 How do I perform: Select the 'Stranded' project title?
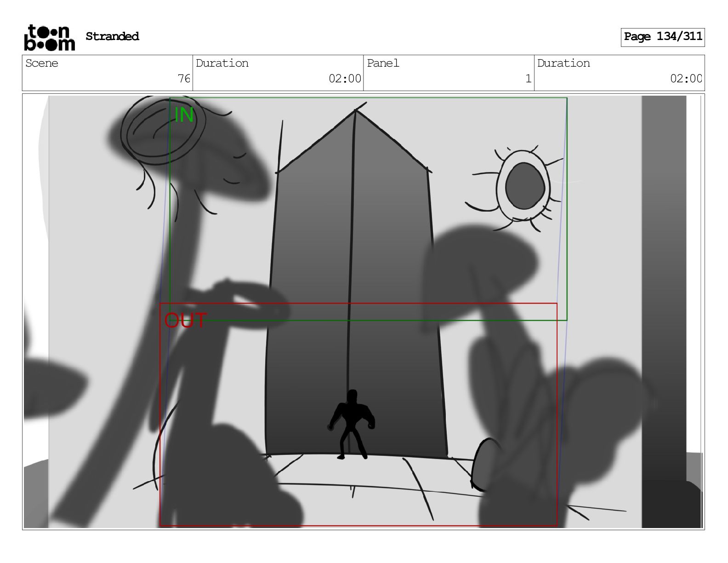(112, 36)
